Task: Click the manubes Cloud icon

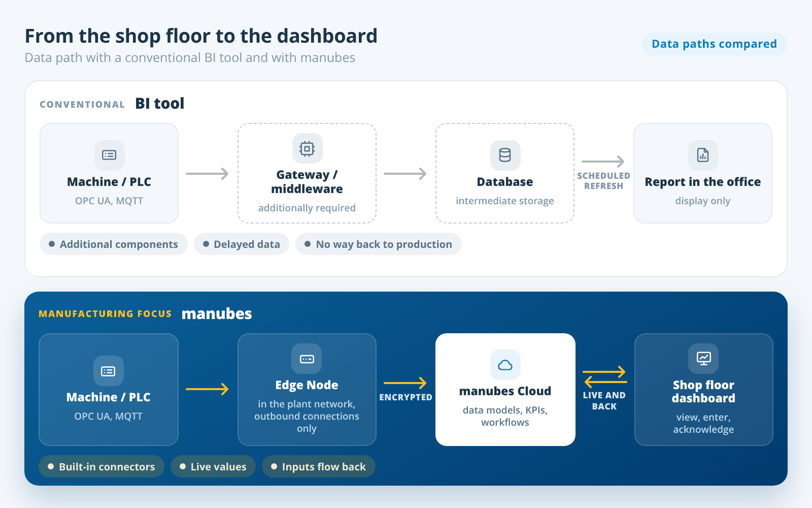Action: [505, 365]
